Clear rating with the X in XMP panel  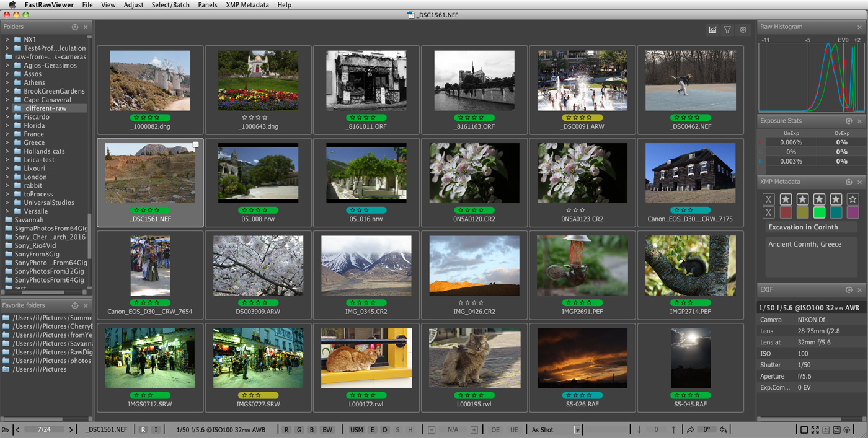point(768,199)
